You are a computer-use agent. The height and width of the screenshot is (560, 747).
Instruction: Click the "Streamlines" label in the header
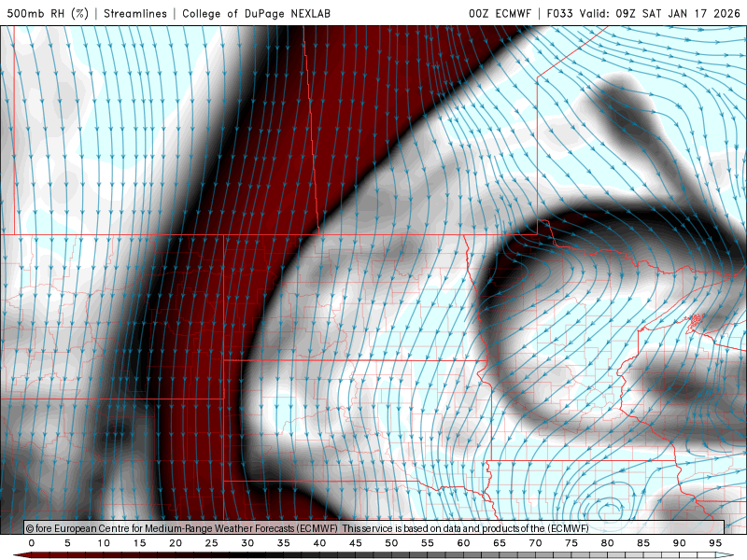click(x=135, y=13)
